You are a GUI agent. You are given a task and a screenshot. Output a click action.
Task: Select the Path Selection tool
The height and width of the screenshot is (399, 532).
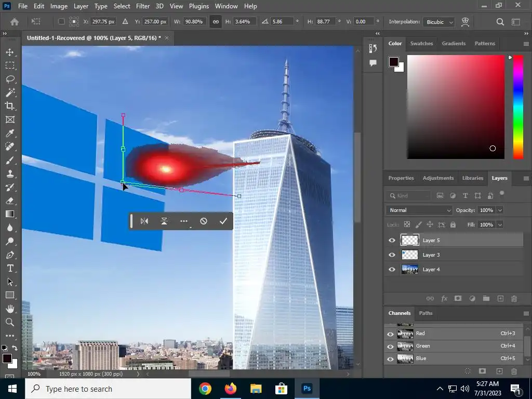[x=10, y=282]
